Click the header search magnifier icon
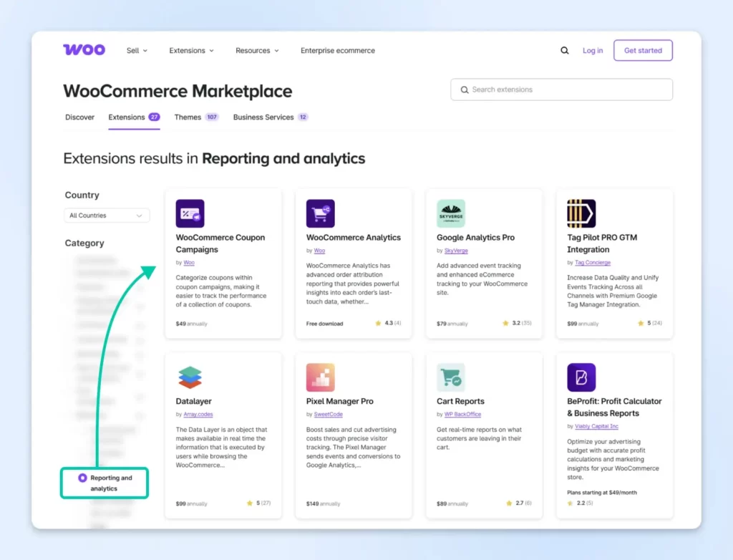This screenshot has height=560, width=733. (565, 51)
